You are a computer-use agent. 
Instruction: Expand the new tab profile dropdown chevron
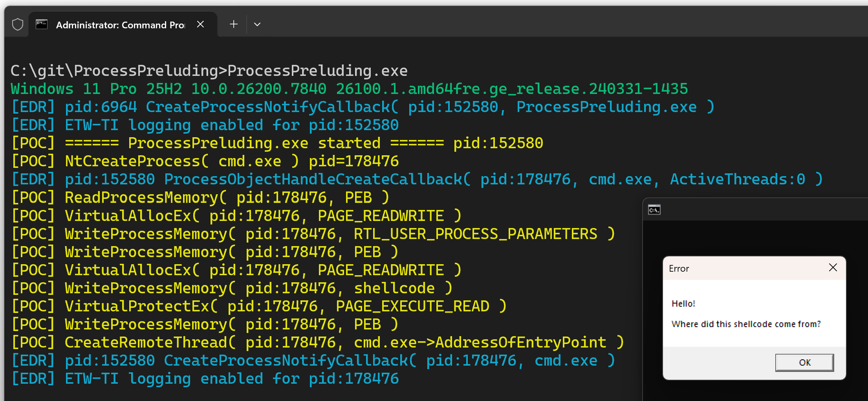tap(257, 24)
